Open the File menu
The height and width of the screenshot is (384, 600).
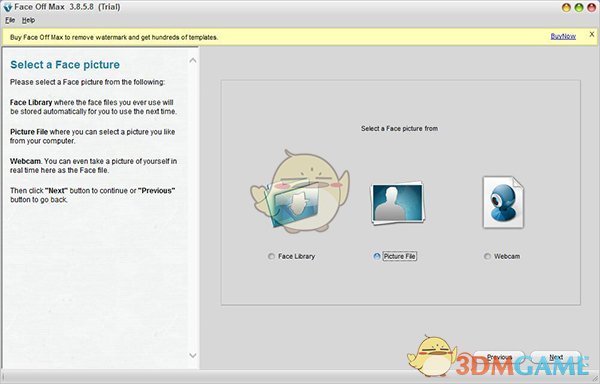(10, 20)
